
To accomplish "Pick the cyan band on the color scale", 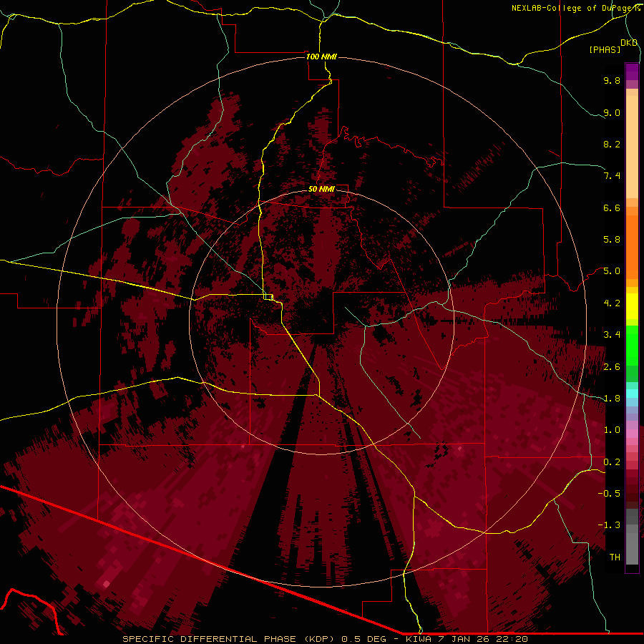I will coord(632,394).
